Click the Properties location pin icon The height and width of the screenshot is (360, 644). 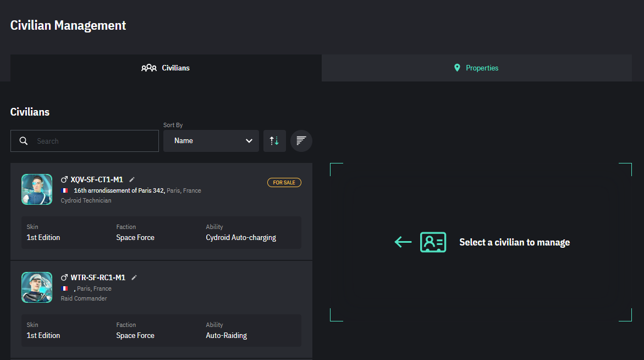pyautogui.click(x=456, y=68)
